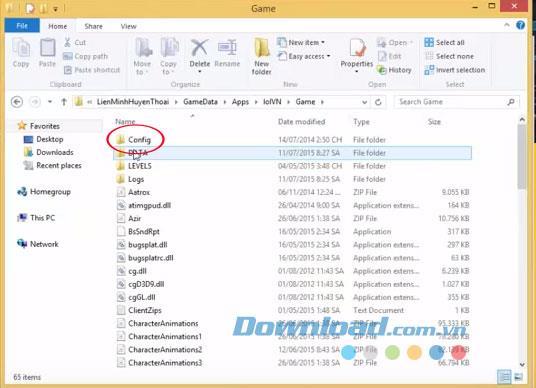Switch to details view toggle
The image size is (536, 388).
504,377
